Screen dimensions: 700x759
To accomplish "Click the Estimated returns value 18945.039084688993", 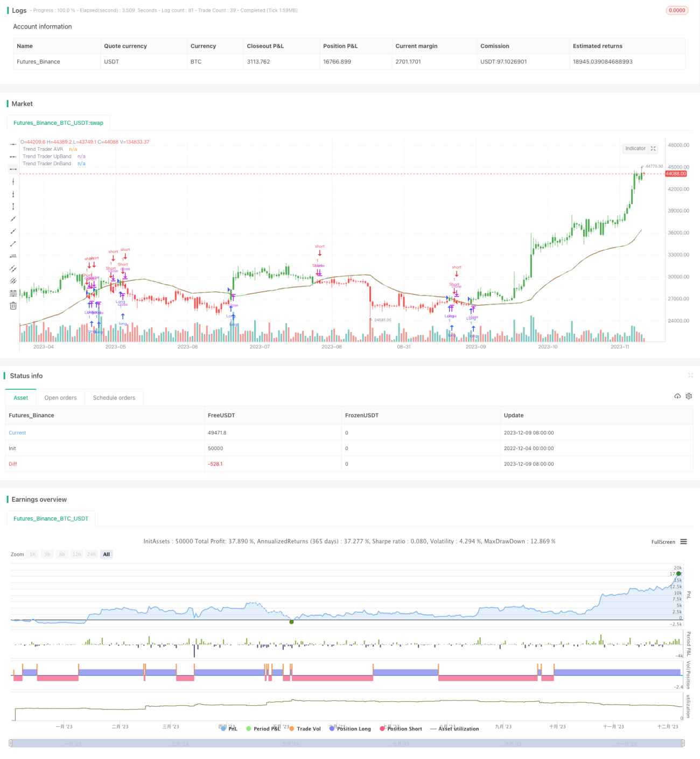I will point(603,62).
